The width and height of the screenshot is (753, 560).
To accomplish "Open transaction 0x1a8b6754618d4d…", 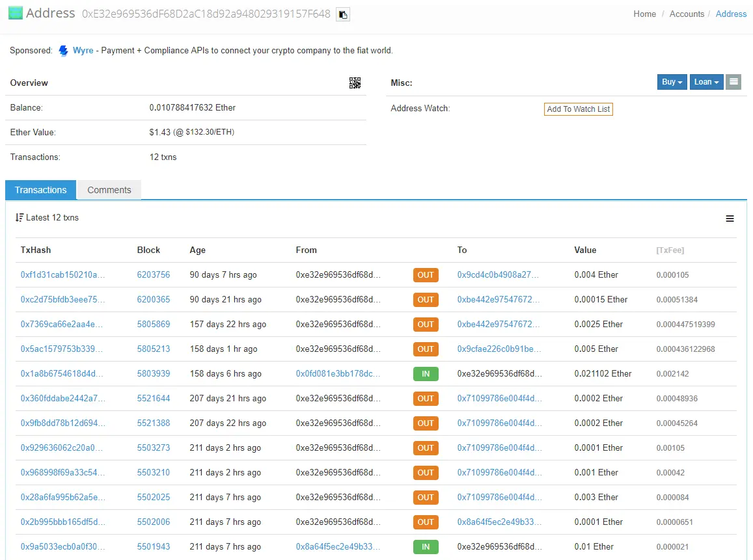I will point(61,374).
